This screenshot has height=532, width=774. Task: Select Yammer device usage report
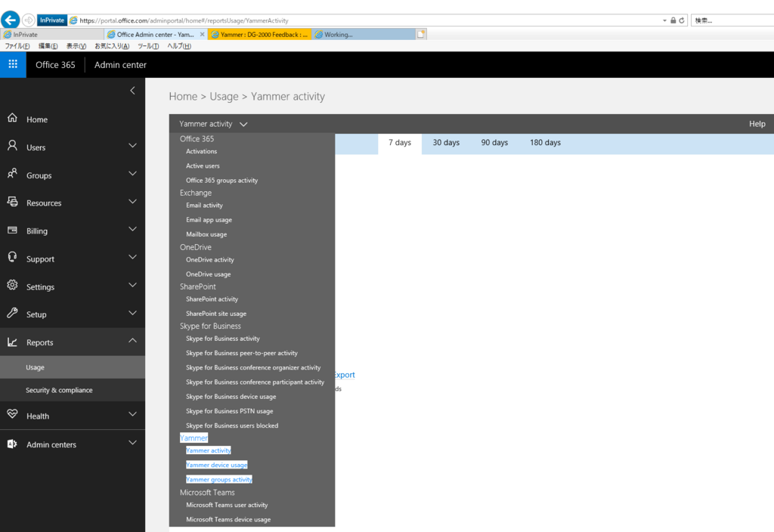[217, 465]
